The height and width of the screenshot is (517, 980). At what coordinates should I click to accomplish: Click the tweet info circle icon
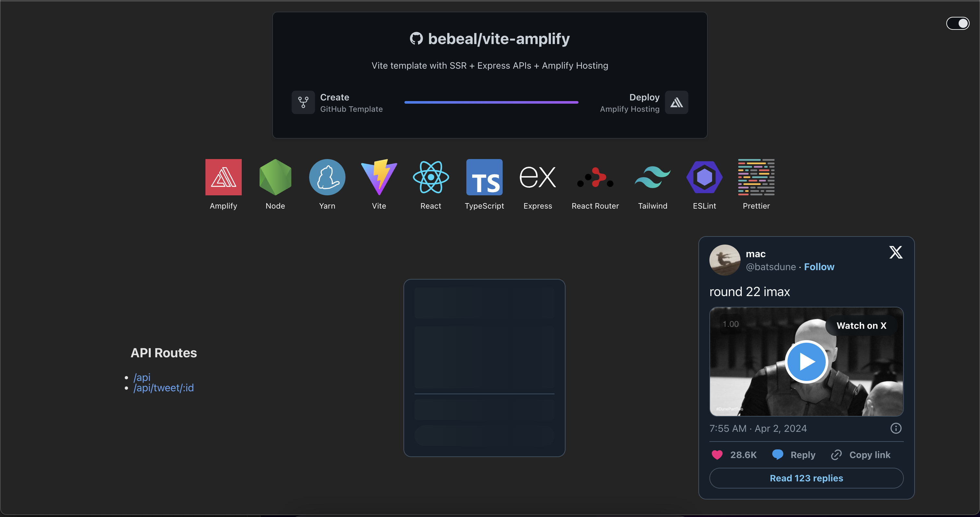tap(895, 429)
